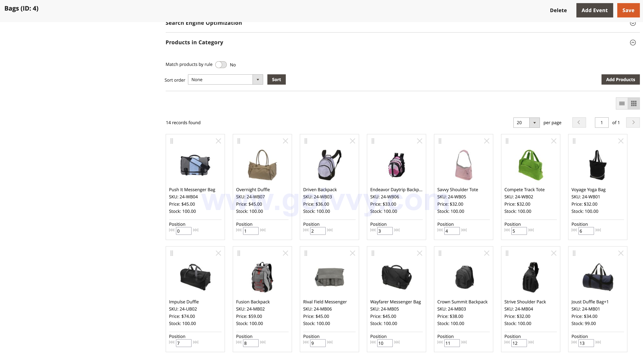Click drag handle on Joust Duffle Bag card
Viewport: 643px width, 364px height.
[x=574, y=253]
